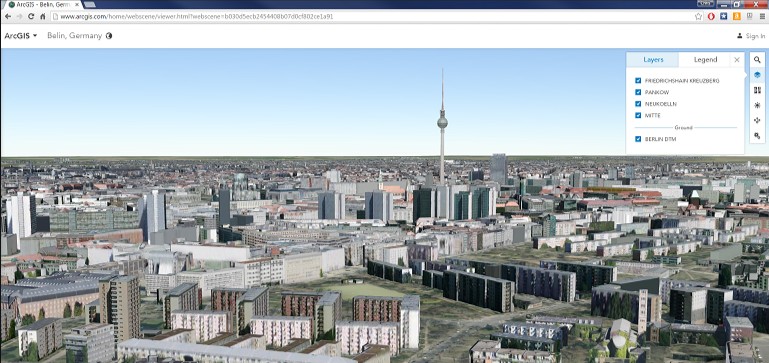Click the scene info icon beside Belin, Germany
This screenshot has width=769, height=363.
pos(109,36)
